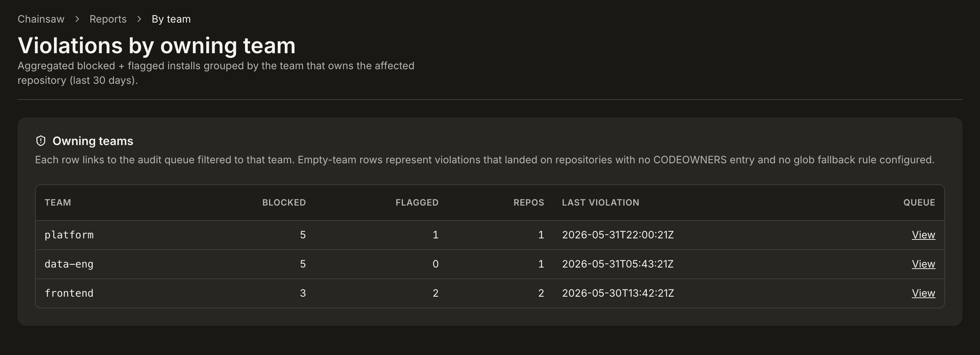Click the flagged count for data-eng
Image resolution: width=980 pixels, height=355 pixels.
coord(436,264)
